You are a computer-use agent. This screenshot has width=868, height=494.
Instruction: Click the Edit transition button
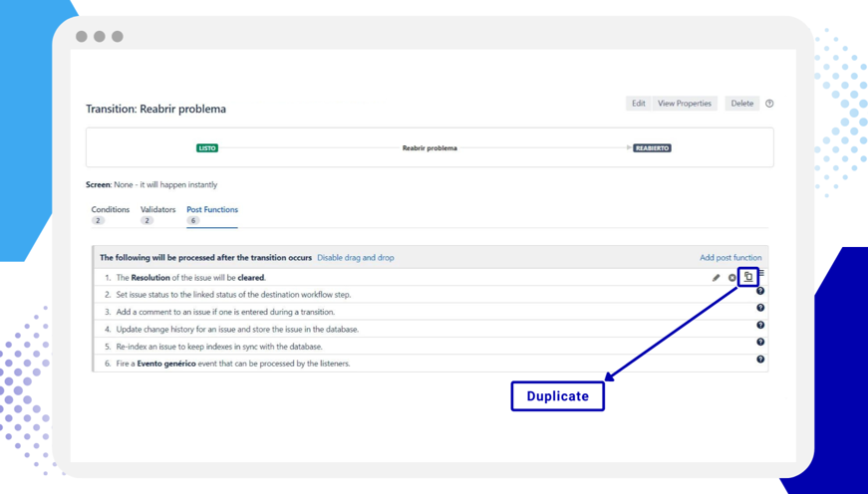(x=638, y=104)
